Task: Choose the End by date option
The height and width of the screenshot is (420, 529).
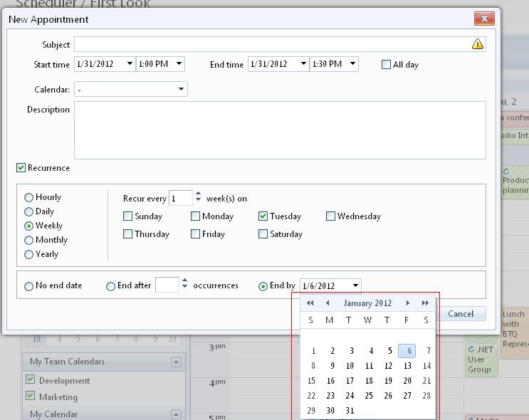Action: (x=263, y=286)
